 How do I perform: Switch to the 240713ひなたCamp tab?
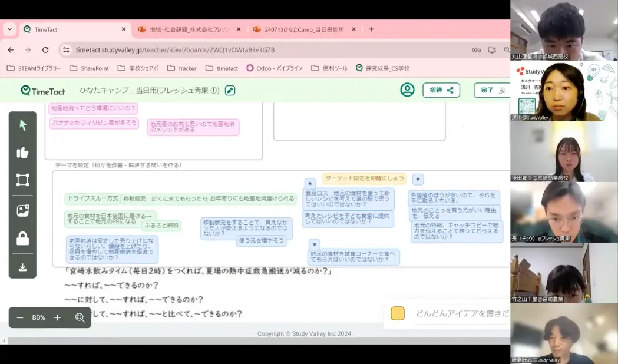click(x=300, y=29)
